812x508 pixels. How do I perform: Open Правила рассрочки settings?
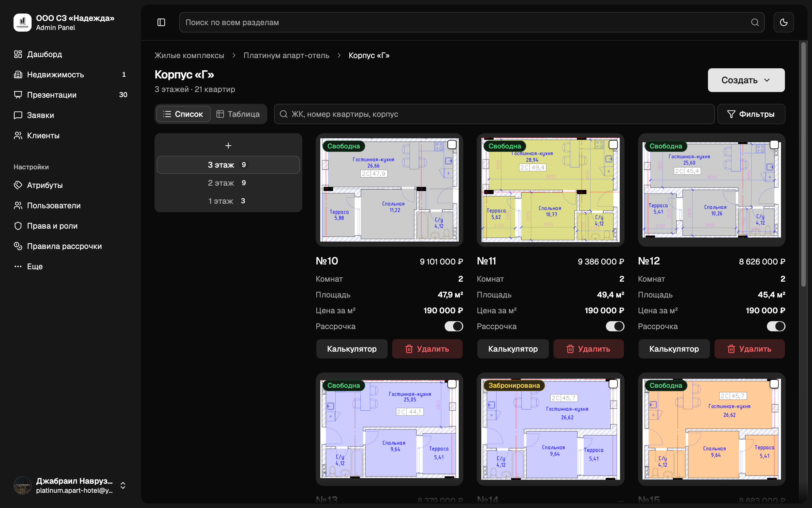pos(70,246)
